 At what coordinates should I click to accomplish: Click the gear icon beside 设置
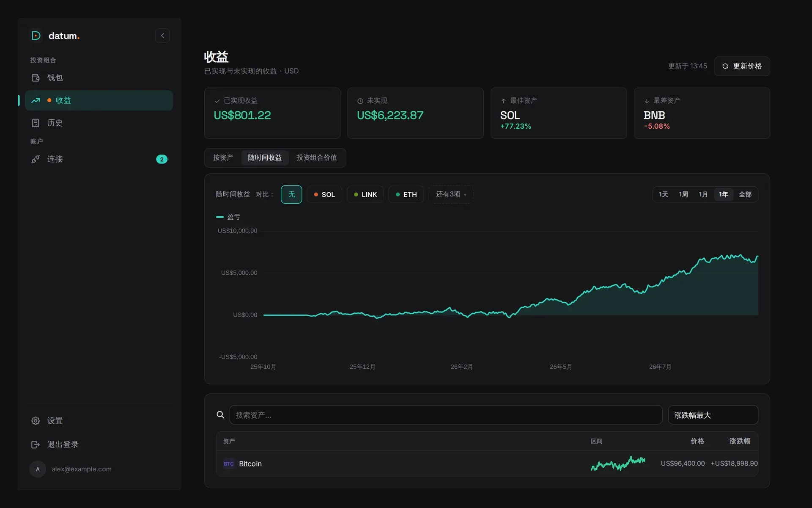point(36,421)
